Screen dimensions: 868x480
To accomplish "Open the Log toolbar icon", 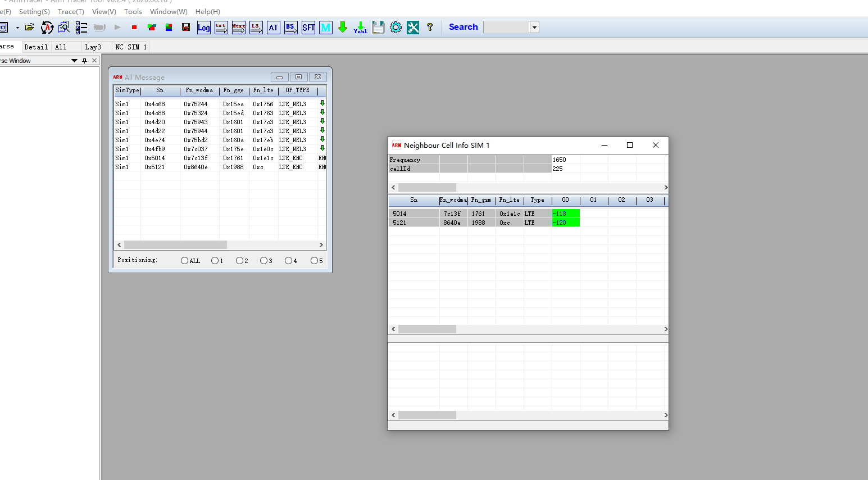I will (x=203, y=28).
